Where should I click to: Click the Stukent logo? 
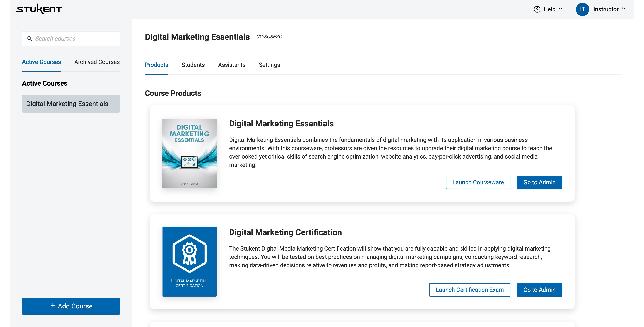[39, 9]
